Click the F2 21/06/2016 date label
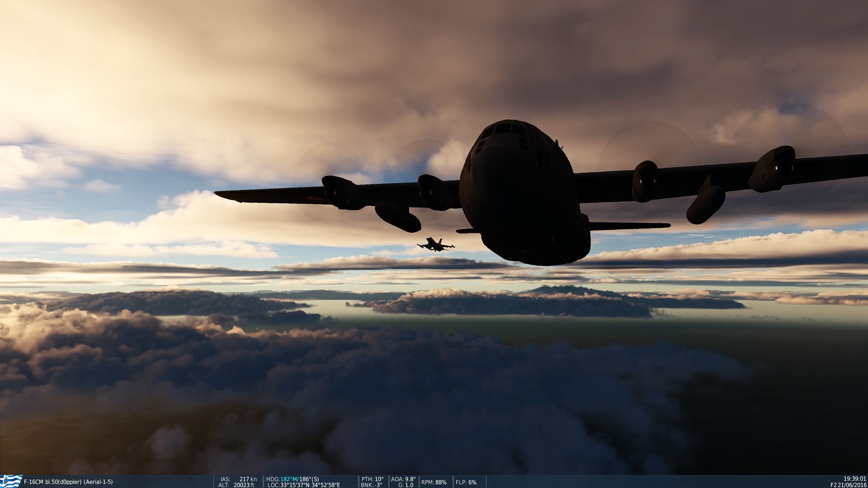 point(848,485)
